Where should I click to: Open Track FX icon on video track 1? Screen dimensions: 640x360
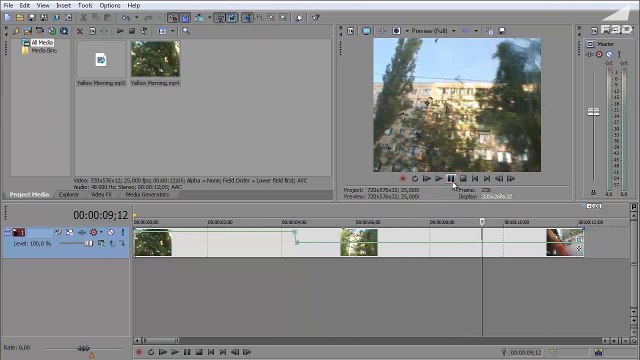[x=82, y=232]
